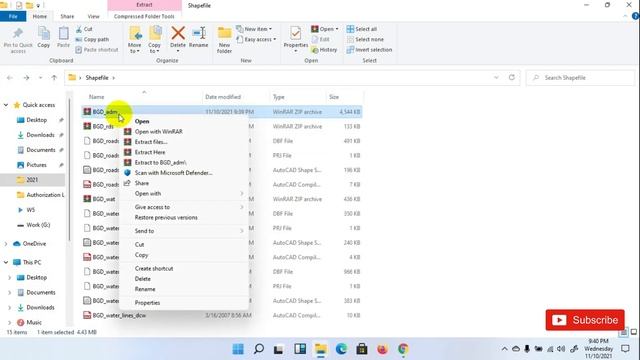
Task: Choose Open in the context menu
Action: tap(142, 121)
